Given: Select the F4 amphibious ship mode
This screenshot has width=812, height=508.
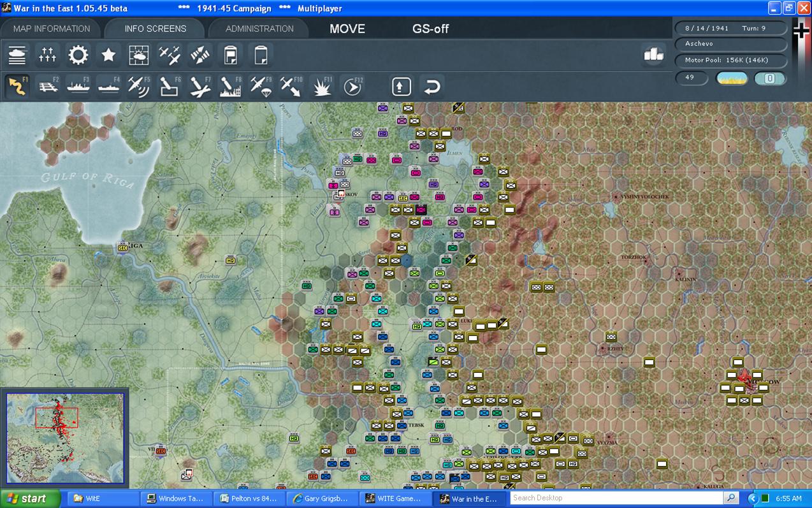Looking at the screenshot, I should [x=109, y=86].
